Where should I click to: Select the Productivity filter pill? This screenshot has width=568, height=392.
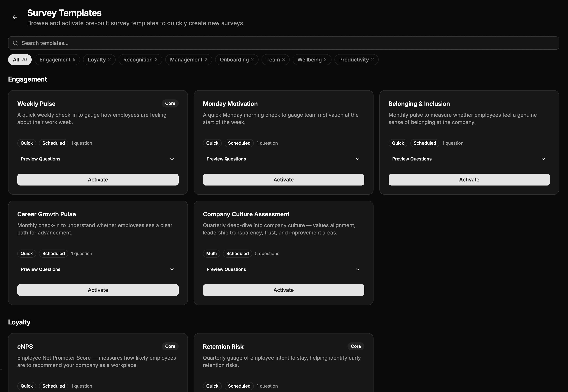click(356, 59)
